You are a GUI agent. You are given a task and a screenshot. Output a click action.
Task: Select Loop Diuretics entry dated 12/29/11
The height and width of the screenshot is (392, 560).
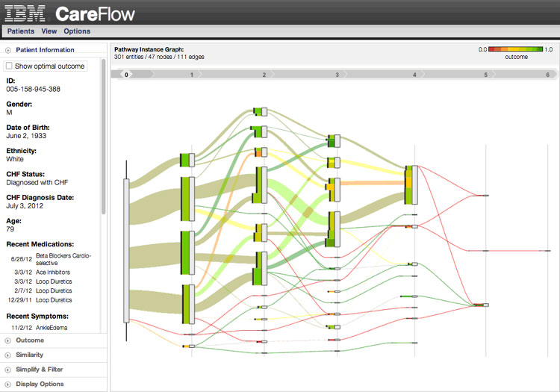[40, 300]
